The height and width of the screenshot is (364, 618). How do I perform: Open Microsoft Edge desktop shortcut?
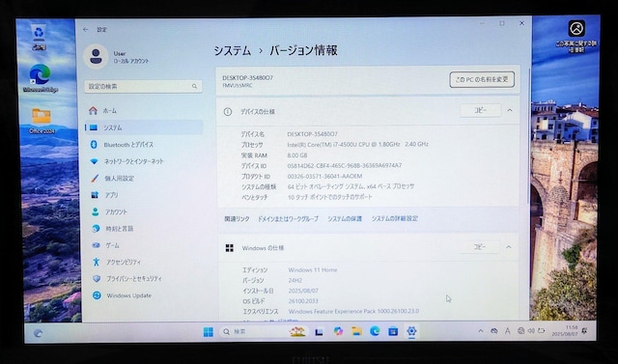pos(41,78)
